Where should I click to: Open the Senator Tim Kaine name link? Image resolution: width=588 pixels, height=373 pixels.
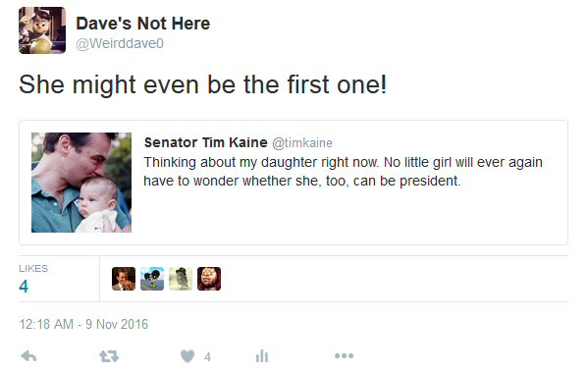[205, 142]
